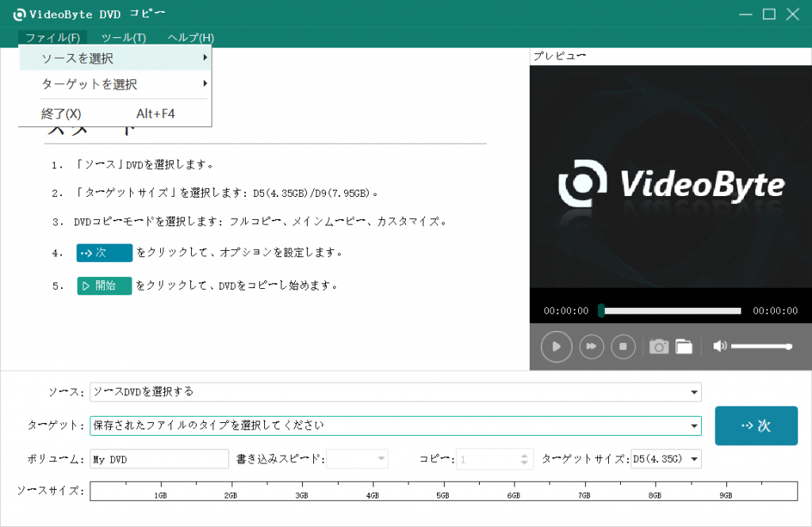Click step 1 text 「ソース」DVDを選択します

pos(144,165)
